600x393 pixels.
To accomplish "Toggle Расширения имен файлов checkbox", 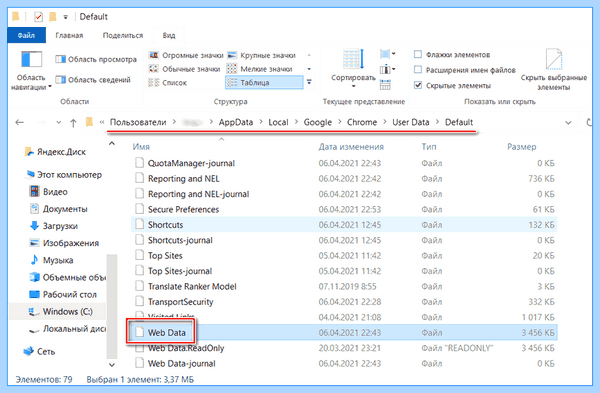I will tap(418, 70).
